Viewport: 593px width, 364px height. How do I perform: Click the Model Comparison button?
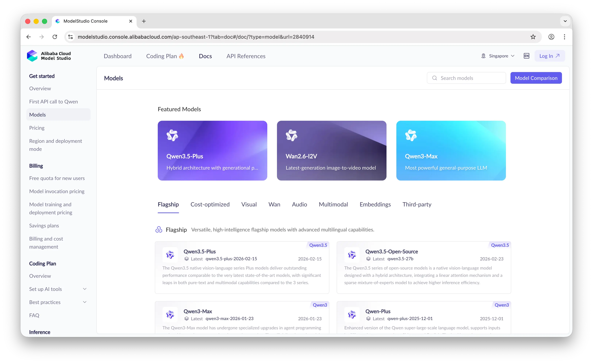[536, 78]
